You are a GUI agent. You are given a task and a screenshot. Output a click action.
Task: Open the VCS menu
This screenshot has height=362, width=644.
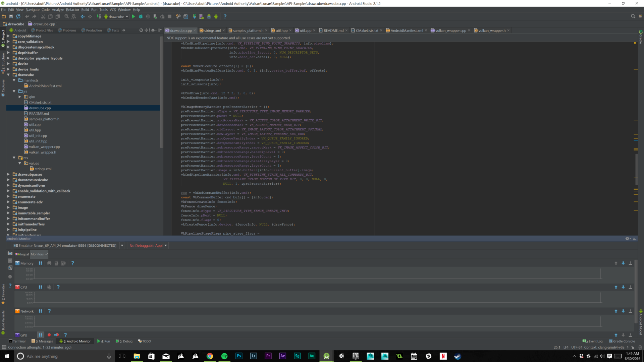click(112, 10)
